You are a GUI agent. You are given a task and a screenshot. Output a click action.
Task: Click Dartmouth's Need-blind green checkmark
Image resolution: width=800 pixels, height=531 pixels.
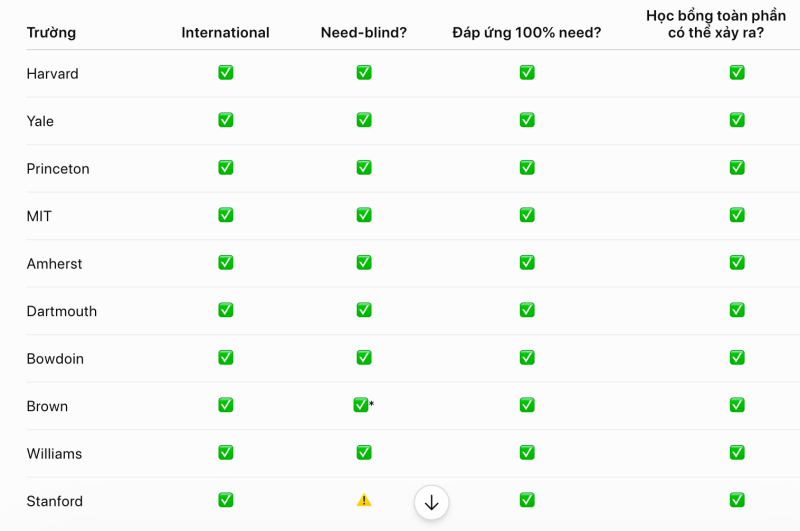[364, 310]
